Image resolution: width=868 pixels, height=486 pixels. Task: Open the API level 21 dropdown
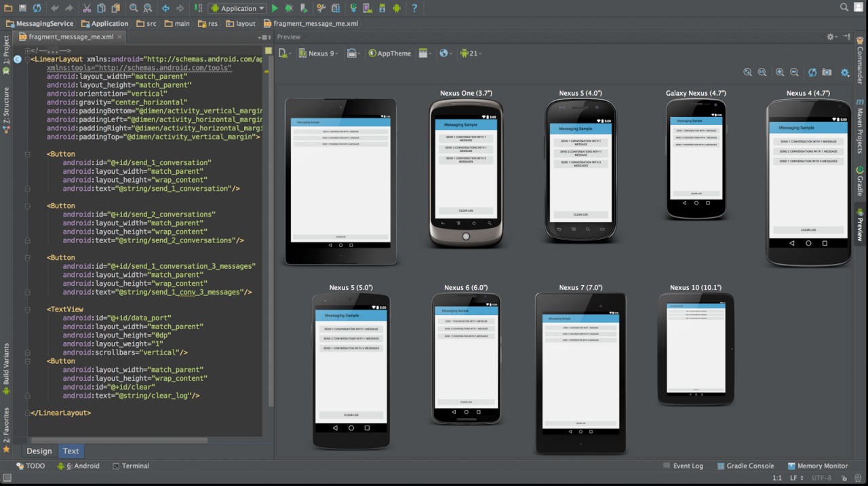click(x=471, y=53)
